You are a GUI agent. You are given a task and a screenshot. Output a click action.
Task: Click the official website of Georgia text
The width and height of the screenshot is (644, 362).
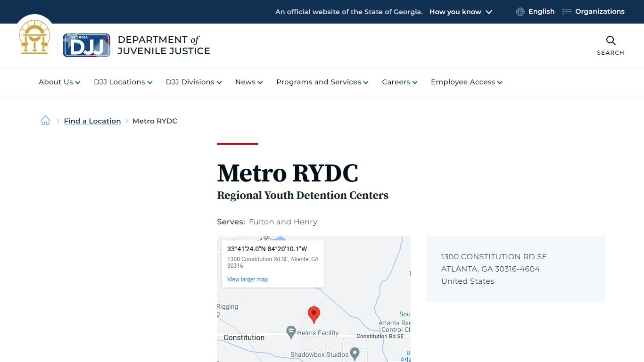click(x=349, y=12)
